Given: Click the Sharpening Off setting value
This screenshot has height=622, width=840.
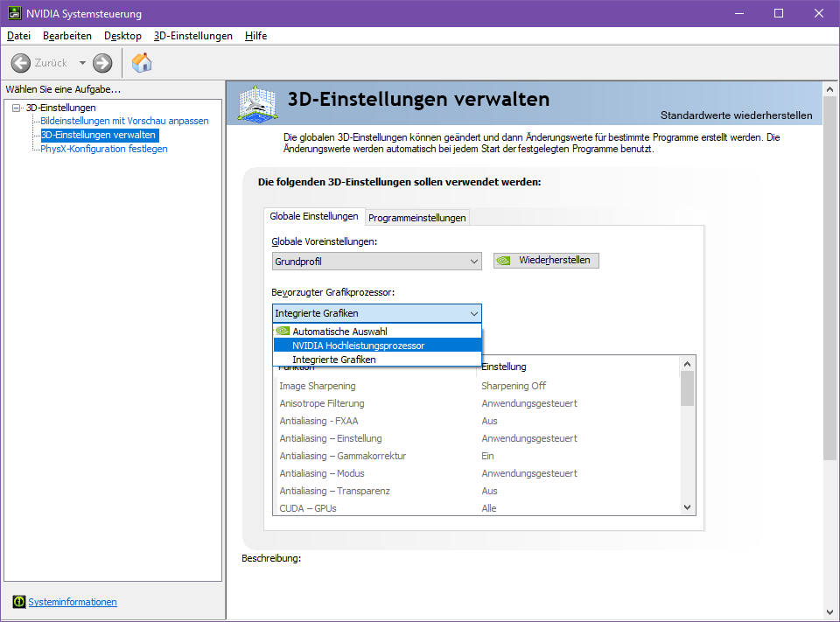Looking at the screenshot, I should pos(514,386).
